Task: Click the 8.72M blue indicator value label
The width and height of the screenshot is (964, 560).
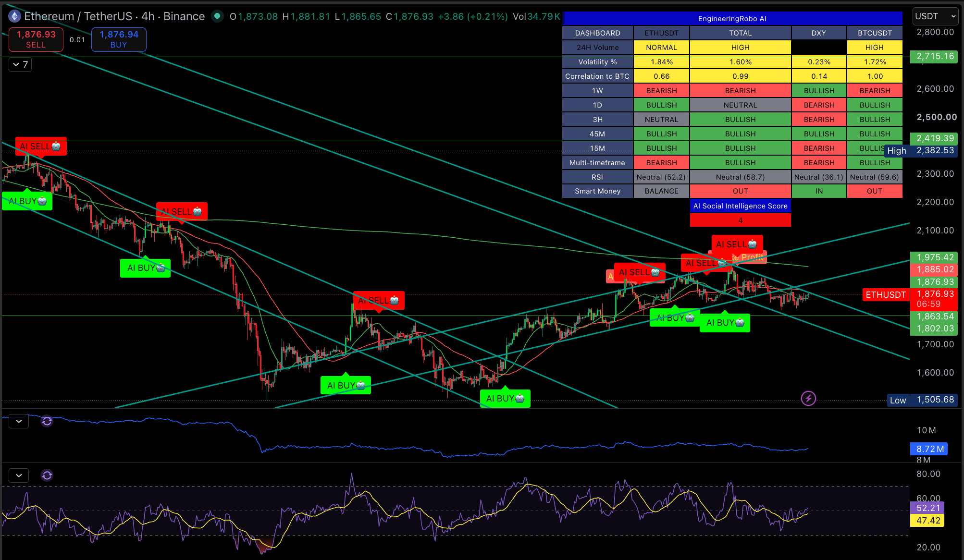Action: (x=929, y=449)
